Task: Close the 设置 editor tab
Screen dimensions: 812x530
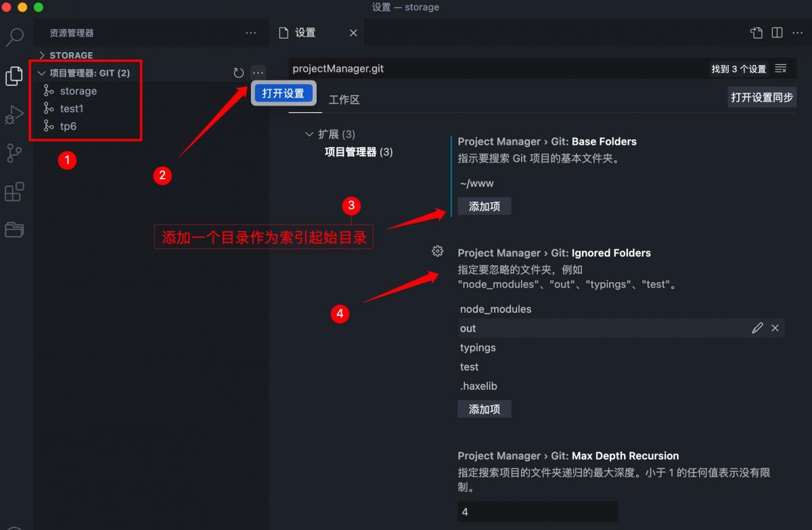Action: click(353, 32)
